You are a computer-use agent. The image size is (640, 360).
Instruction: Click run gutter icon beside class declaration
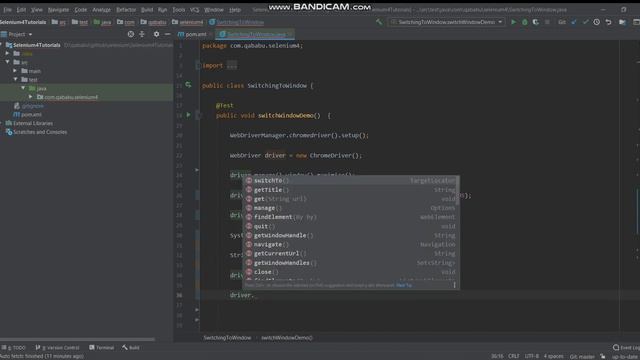tap(188, 85)
